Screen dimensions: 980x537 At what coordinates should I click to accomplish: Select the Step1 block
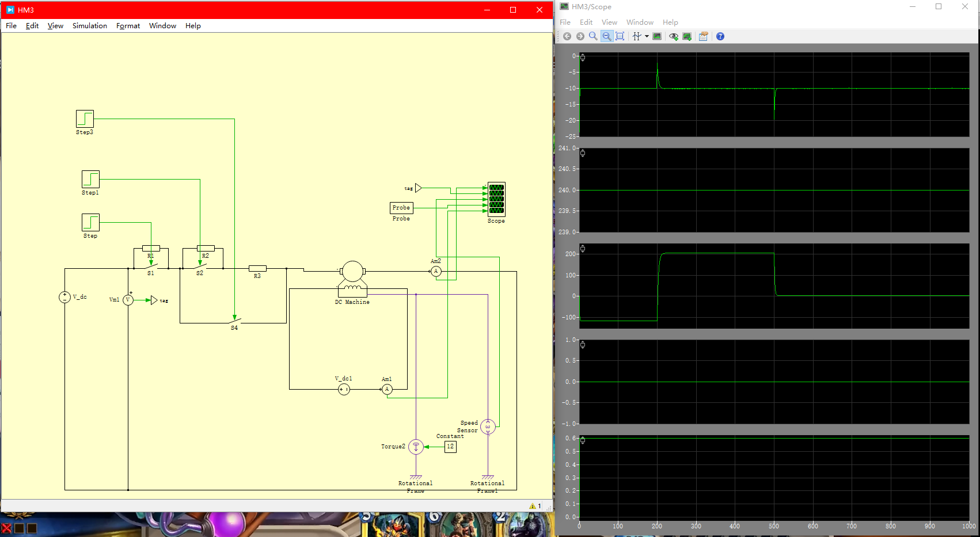coord(90,179)
